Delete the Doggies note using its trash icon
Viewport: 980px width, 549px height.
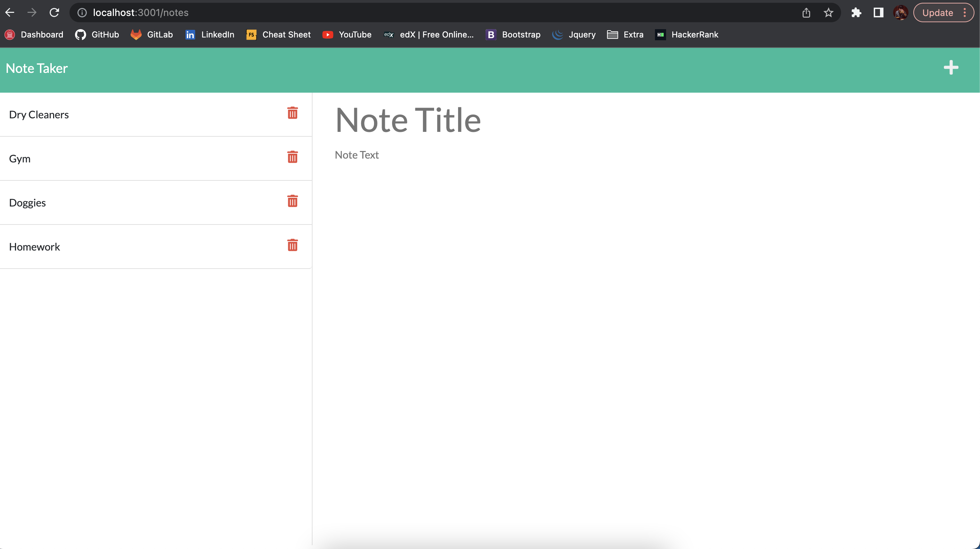click(292, 201)
